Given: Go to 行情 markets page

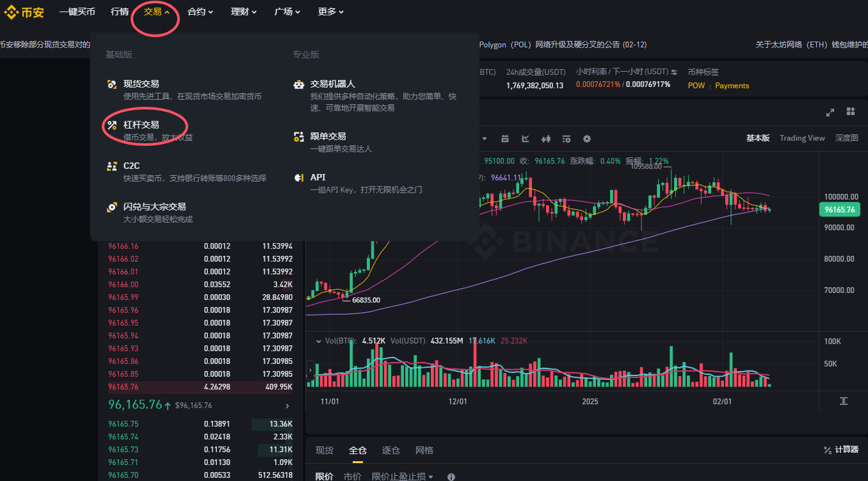Looking at the screenshot, I should [x=119, y=12].
